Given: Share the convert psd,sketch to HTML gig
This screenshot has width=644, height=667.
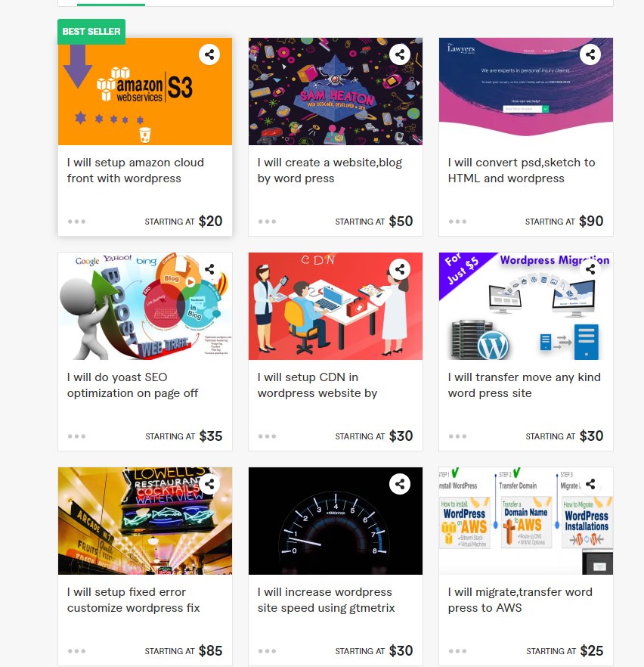Looking at the screenshot, I should [x=590, y=54].
